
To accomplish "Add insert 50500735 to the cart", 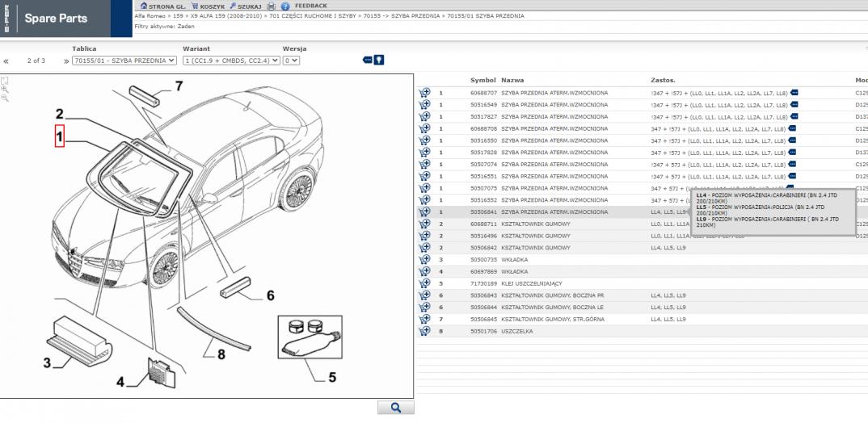I will pos(424,259).
